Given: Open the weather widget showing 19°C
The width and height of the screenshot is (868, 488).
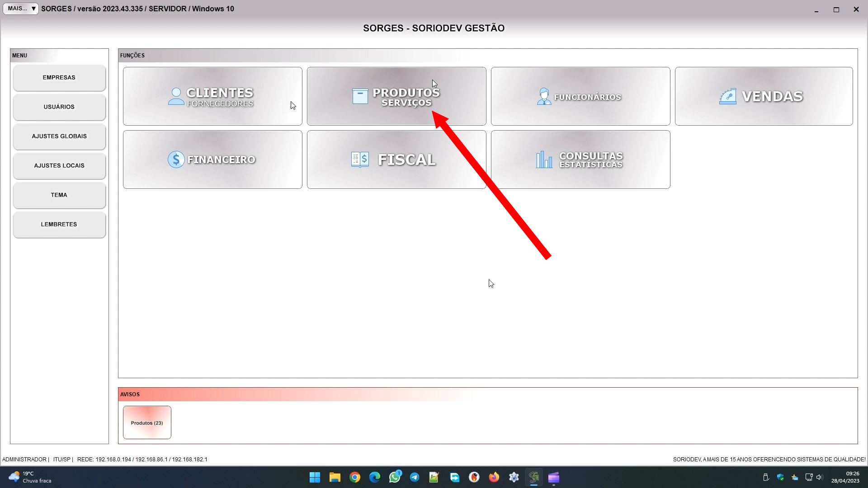Looking at the screenshot, I should tap(30, 477).
